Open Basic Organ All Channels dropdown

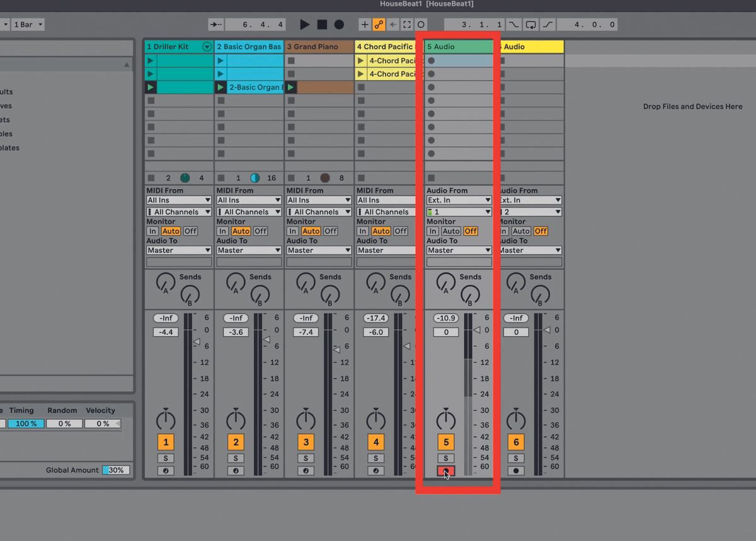pos(249,212)
